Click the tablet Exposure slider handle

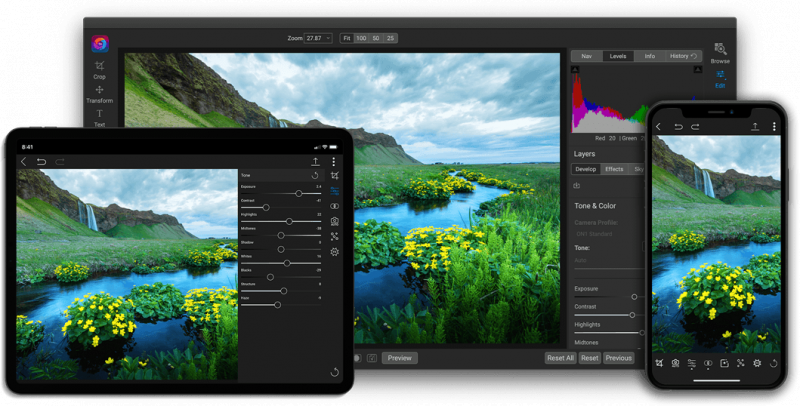pyautogui.click(x=299, y=194)
